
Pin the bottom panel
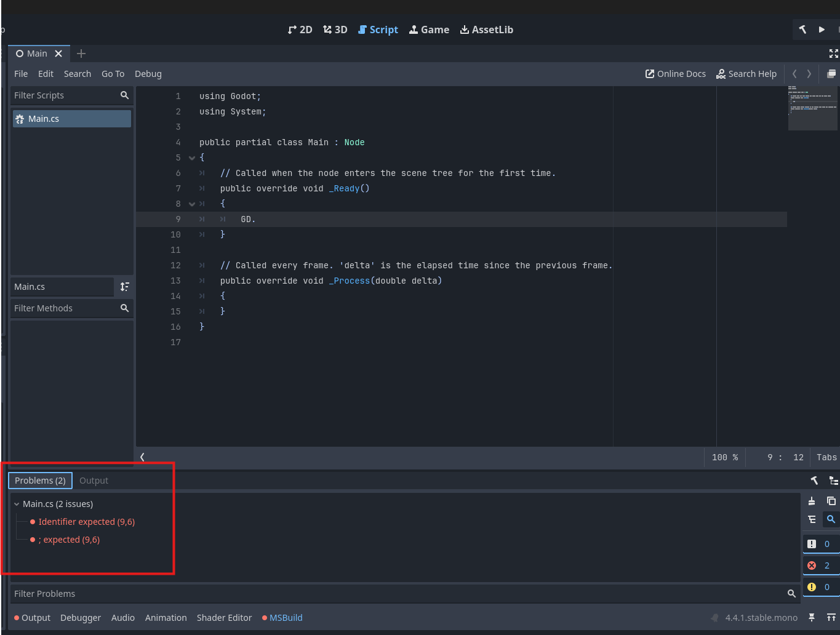click(812, 618)
